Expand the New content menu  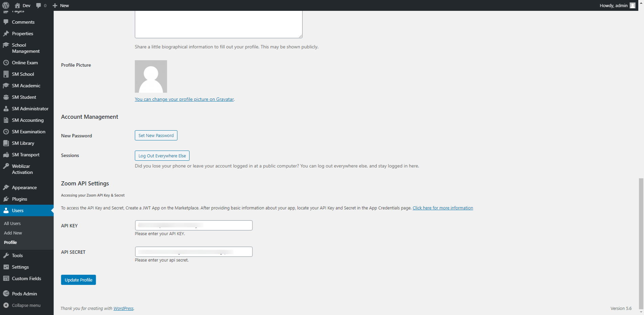pyautogui.click(x=61, y=5)
